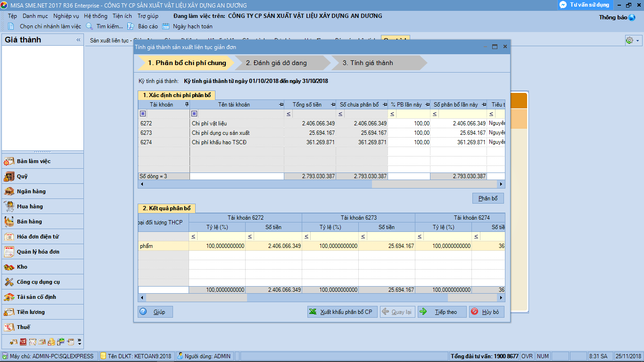
Task: Open filter operator for Số phân bổ lần này column
Action: [435, 114]
